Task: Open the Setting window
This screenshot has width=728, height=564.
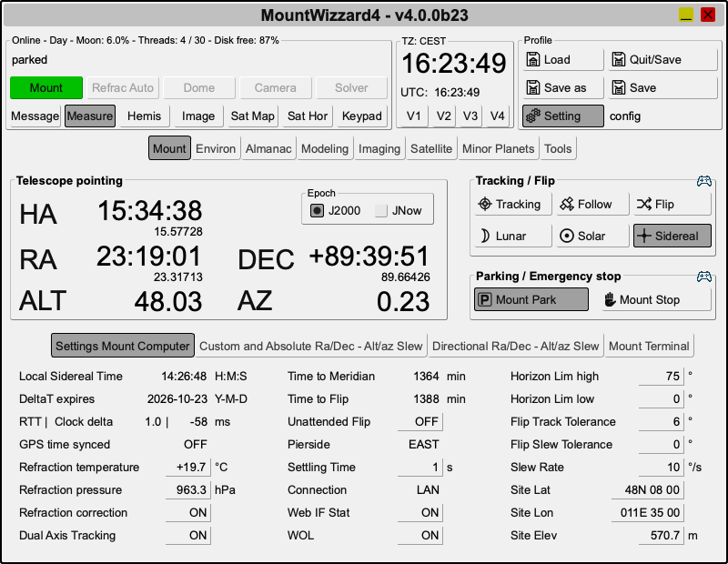Action: [x=562, y=116]
